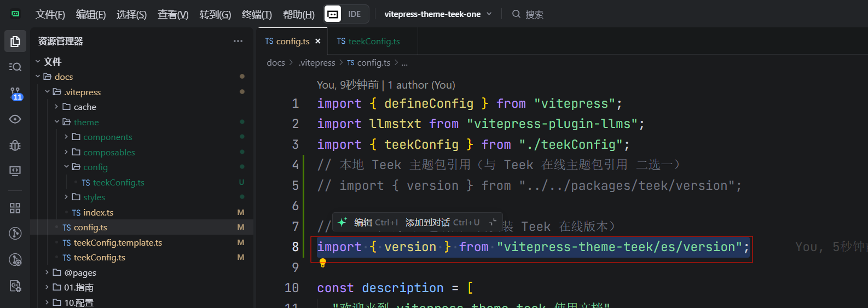Close the config.ts editor tab

pos(318,41)
